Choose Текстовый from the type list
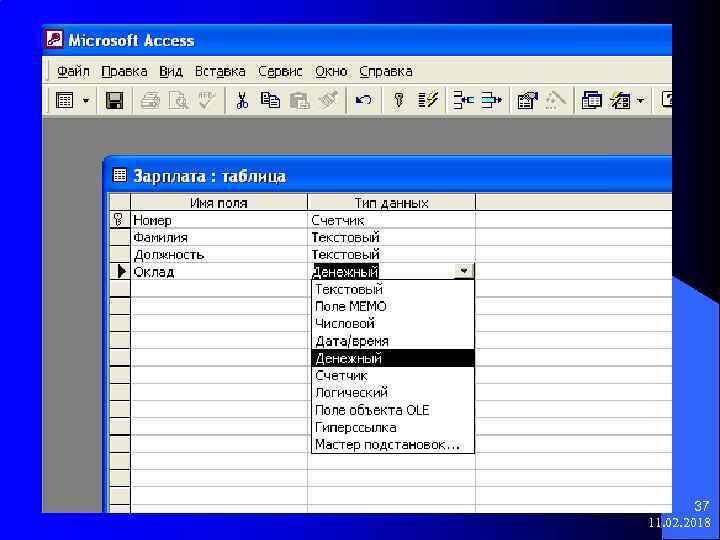The image size is (720, 540). (x=393, y=289)
